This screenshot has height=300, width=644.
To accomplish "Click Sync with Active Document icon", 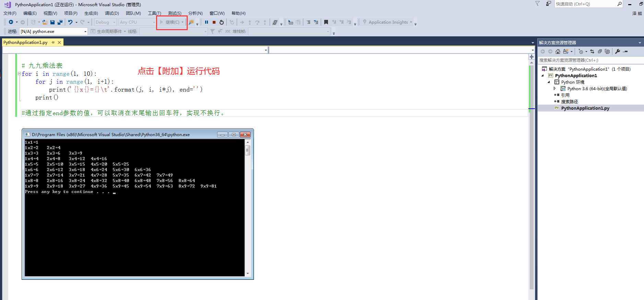I will click(592, 51).
